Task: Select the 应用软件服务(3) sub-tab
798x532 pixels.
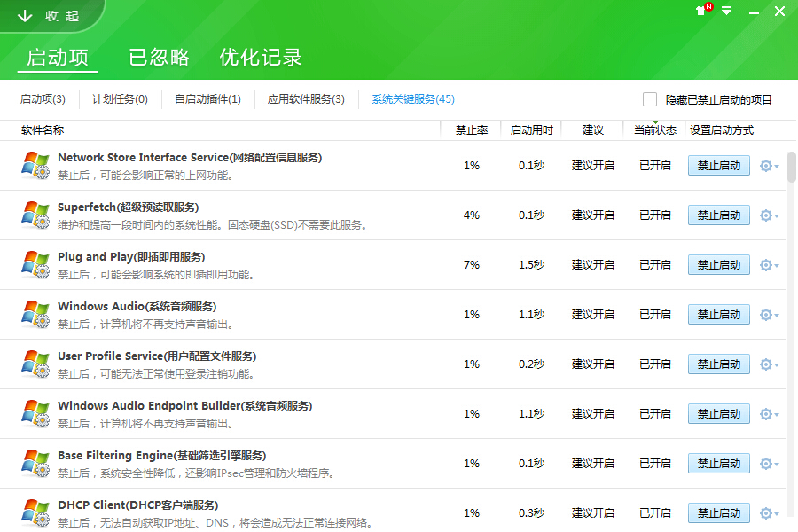Action: click(306, 99)
